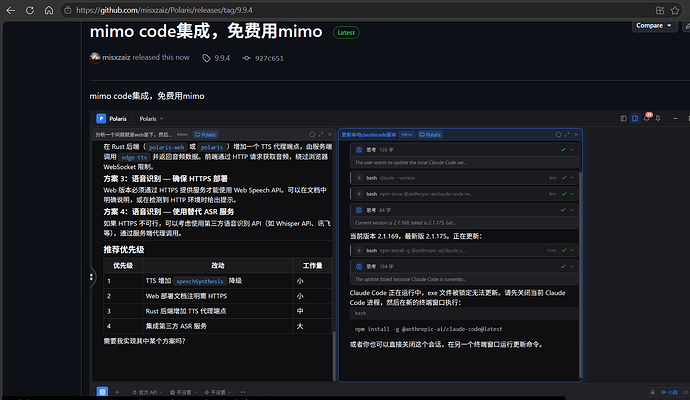Close the left session panel
The width and height of the screenshot is (690, 400).
point(330,135)
